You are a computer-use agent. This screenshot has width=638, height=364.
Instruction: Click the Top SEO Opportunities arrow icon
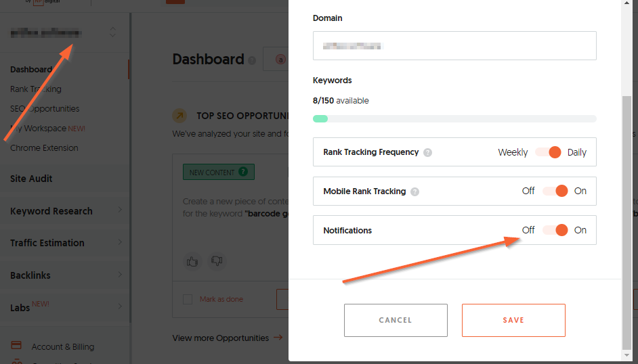coord(179,116)
